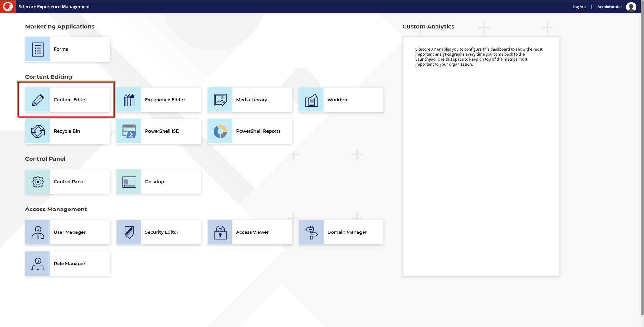Open the Forms tile label

(61, 49)
